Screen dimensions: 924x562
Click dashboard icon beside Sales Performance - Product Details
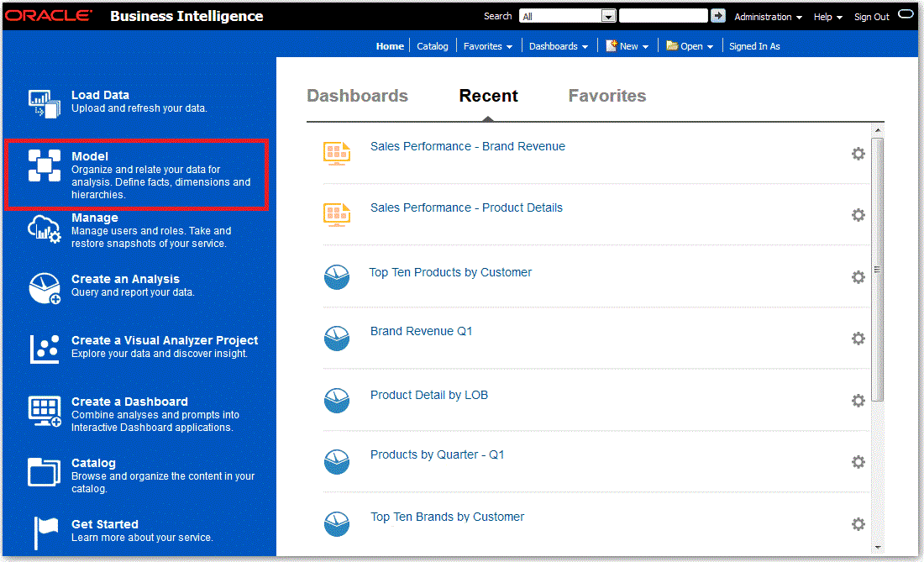pyautogui.click(x=337, y=215)
